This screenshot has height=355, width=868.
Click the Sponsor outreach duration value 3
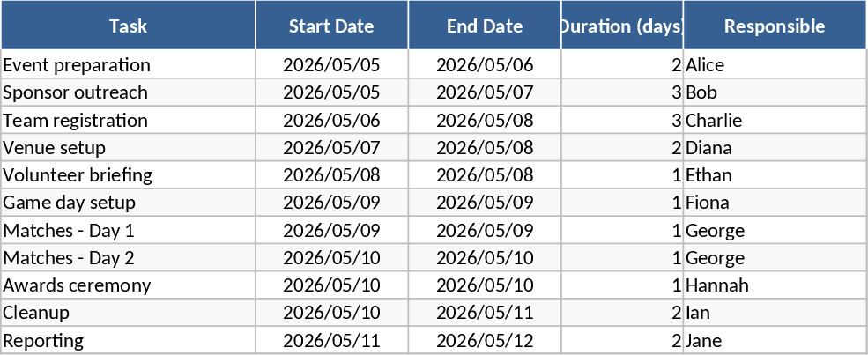pyautogui.click(x=676, y=92)
